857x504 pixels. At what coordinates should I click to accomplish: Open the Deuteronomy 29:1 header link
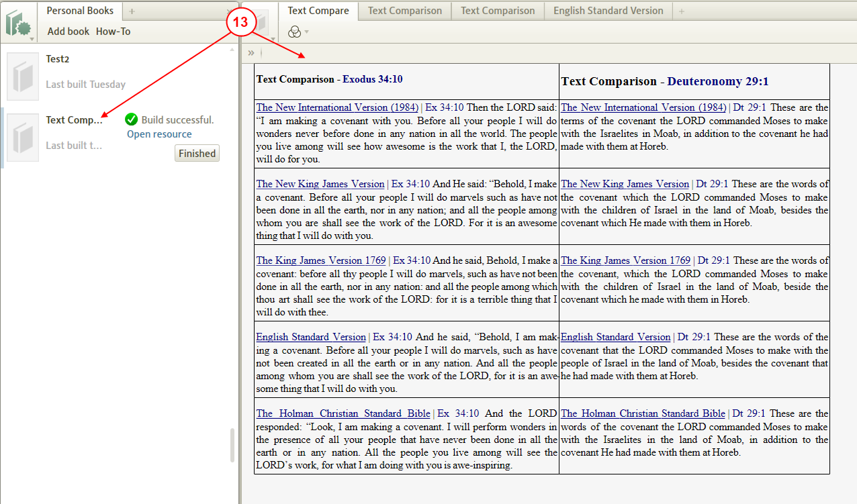718,81
